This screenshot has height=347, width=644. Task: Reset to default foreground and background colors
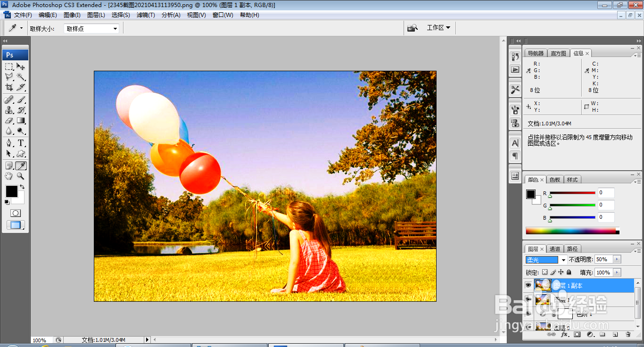tap(7, 202)
